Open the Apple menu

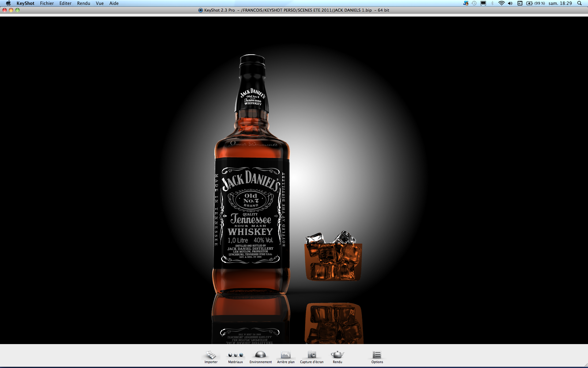[8, 3]
